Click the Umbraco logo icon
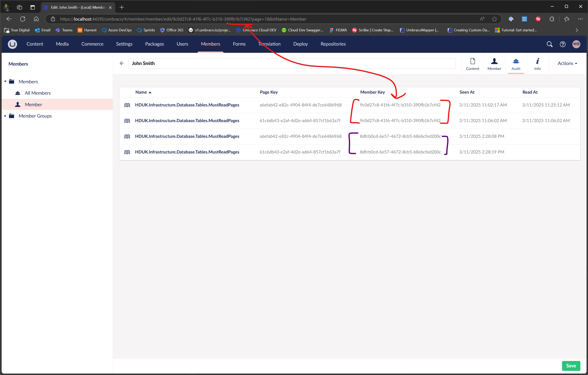The image size is (588, 375). click(12, 44)
